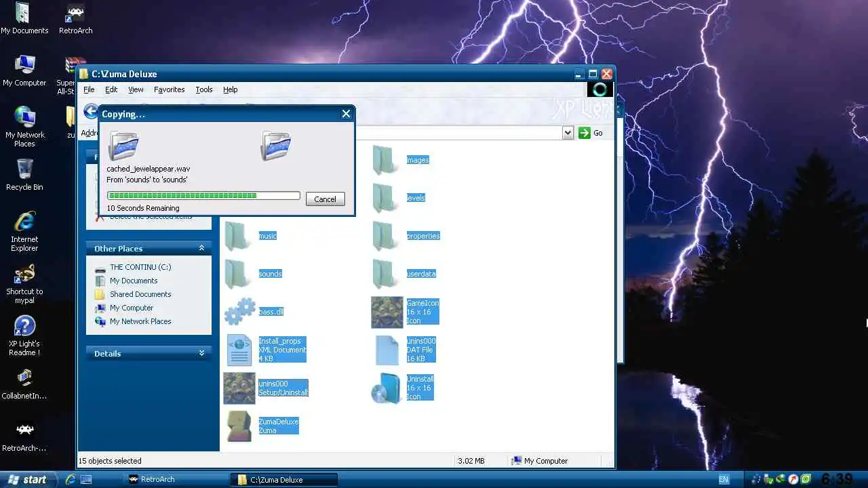Viewport: 868px width, 488px height.
Task: Select the properties folder
Action: (x=385, y=236)
